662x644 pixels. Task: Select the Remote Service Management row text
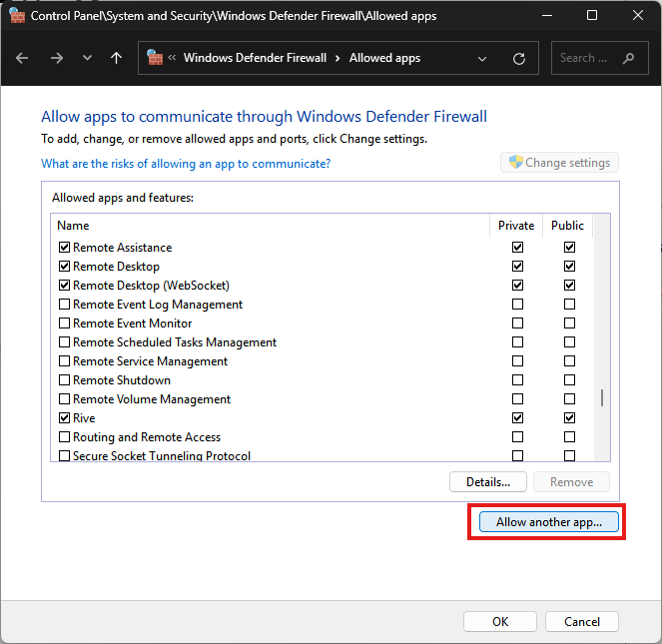pyautogui.click(x=151, y=361)
